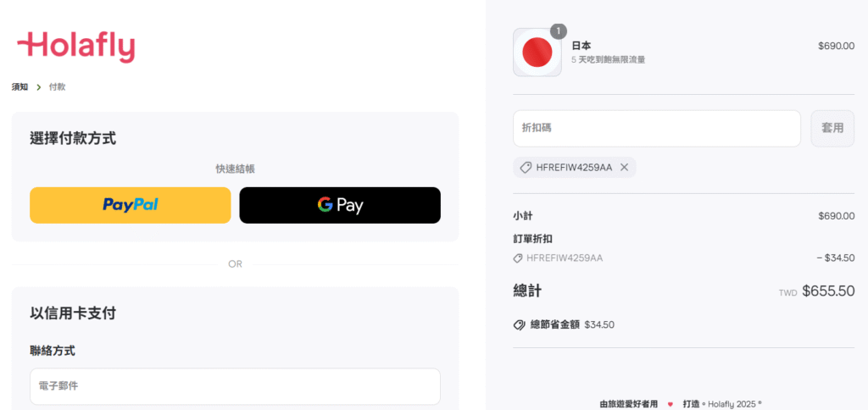
Task: Pay with the PayPal button
Action: point(130,205)
